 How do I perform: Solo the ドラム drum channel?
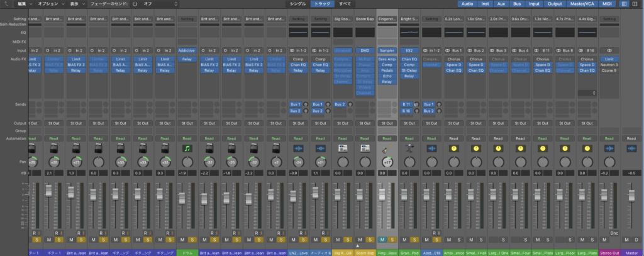click(191, 240)
